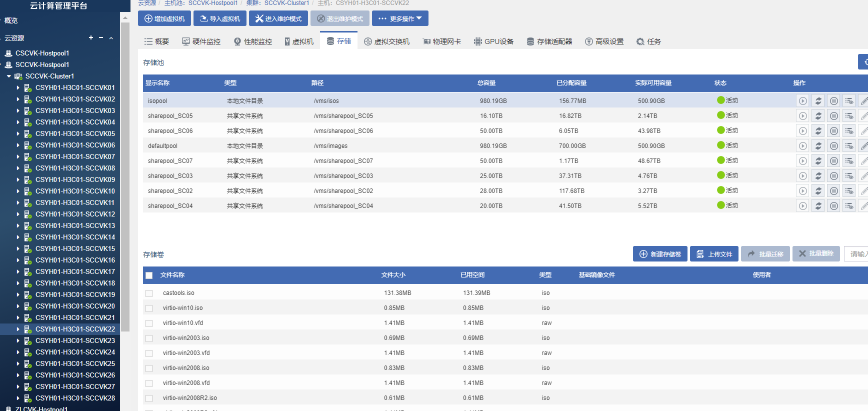Switch to the 虚拟交换机 tab
The image size is (868, 411).
click(x=386, y=41)
